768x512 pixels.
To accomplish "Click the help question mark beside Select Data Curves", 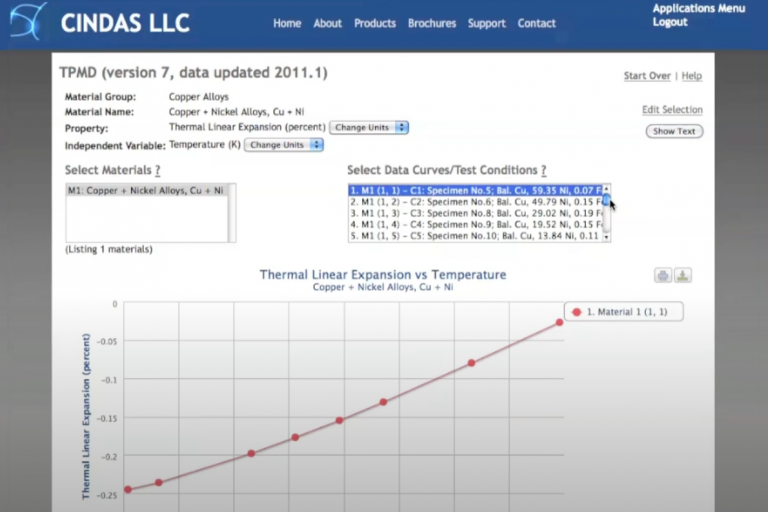I will click(x=544, y=171).
